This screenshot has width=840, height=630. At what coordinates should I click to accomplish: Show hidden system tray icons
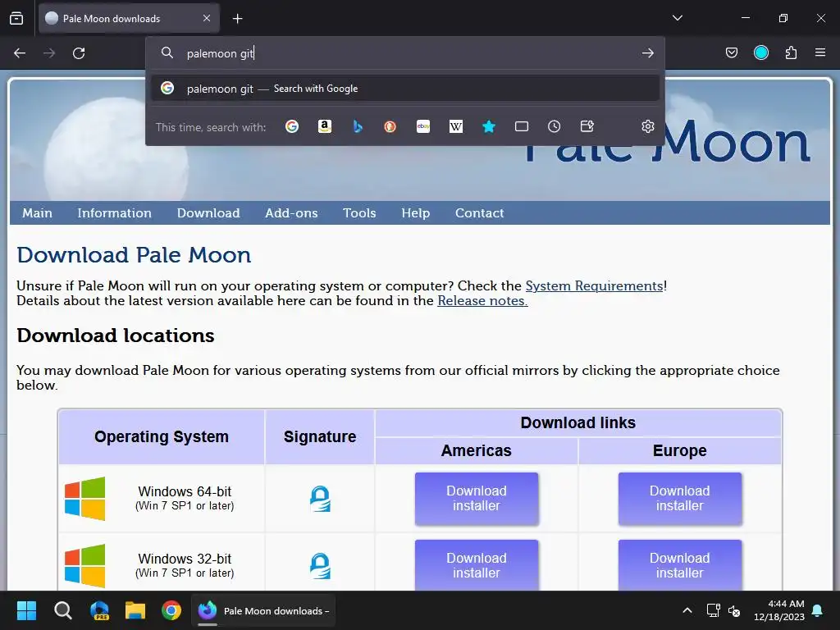coord(687,610)
